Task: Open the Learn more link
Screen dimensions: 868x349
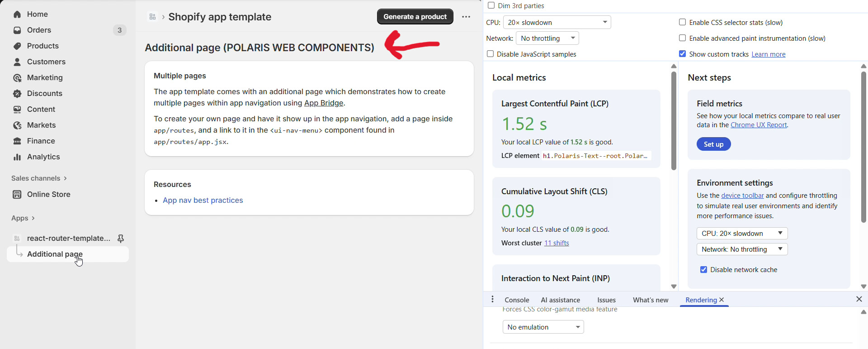Action: pyautogui.click(x=768, y=54)
